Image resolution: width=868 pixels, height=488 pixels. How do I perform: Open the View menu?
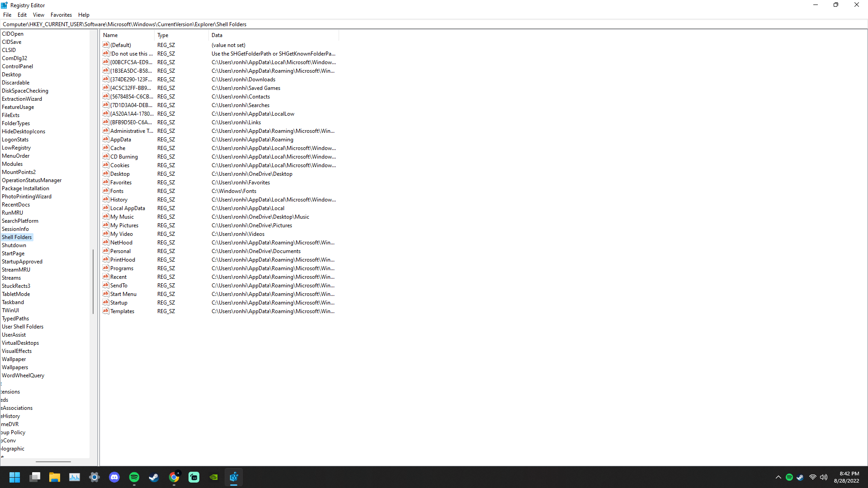coord(38,15)
